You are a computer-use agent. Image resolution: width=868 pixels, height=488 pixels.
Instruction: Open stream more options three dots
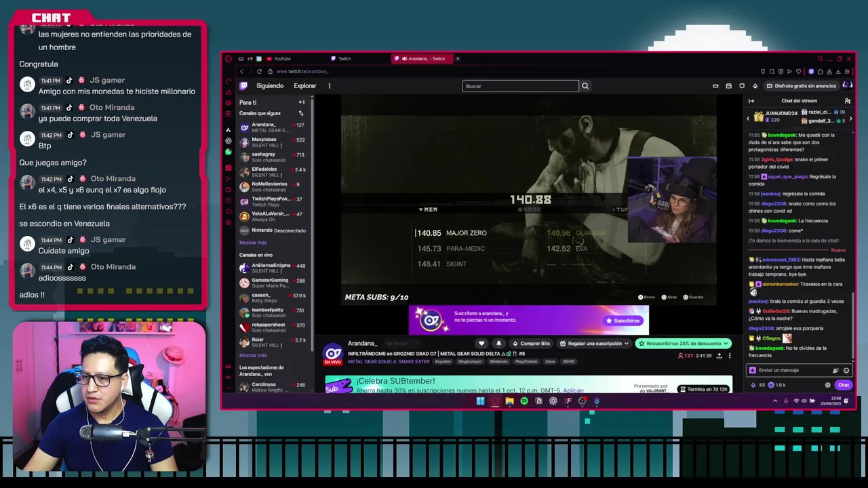(x=730, y=355)
